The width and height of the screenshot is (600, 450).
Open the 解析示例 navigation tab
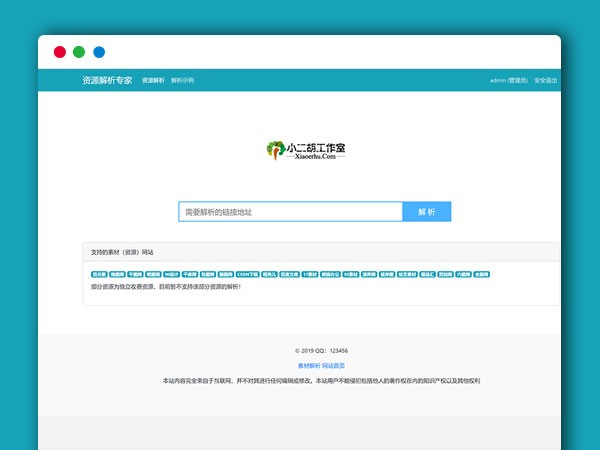tap(182, 80)
